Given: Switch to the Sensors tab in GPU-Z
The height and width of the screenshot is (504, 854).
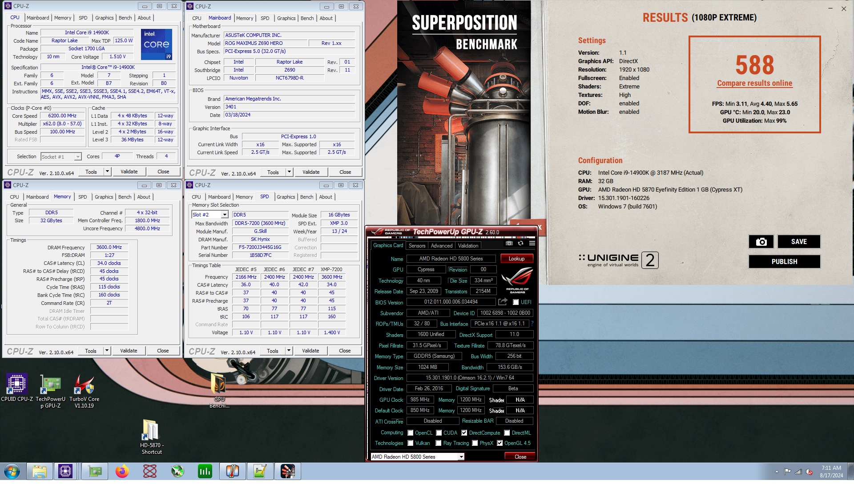Looking at the screenshot, I should pyautogui.click(x=417, y=246).
